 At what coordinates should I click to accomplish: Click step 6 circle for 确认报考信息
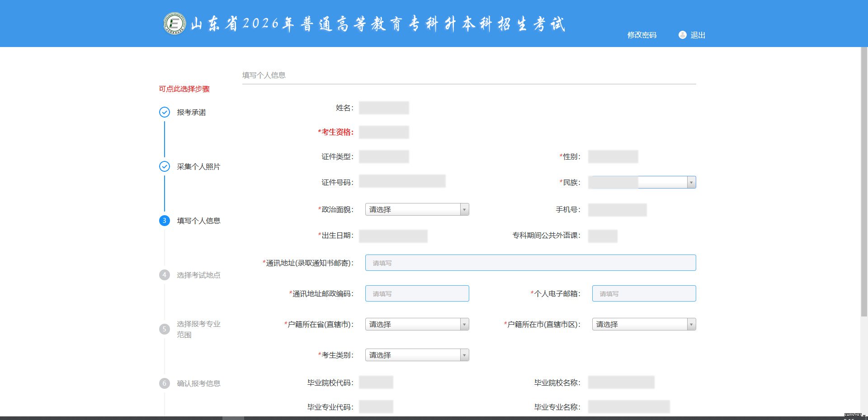(x=165, y=383)
